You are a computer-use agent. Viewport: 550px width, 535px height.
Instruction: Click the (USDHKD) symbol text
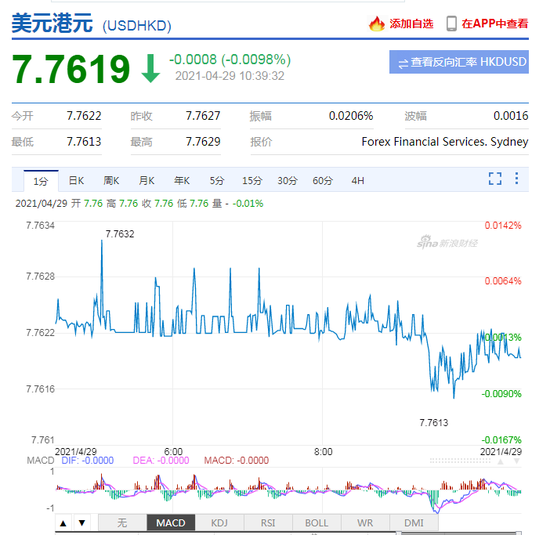pos(137,26)
